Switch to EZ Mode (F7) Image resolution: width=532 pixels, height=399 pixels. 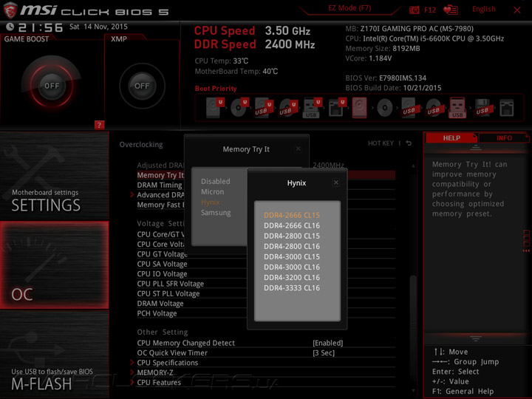tap(349, 8)
